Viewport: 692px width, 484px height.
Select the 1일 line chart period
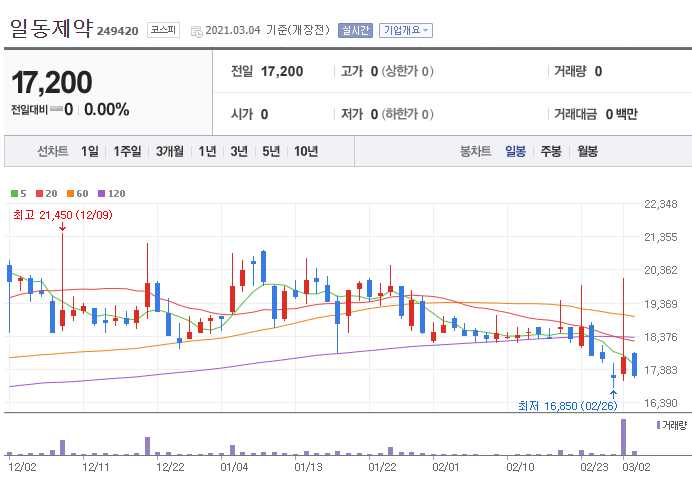tap(90, 151)
